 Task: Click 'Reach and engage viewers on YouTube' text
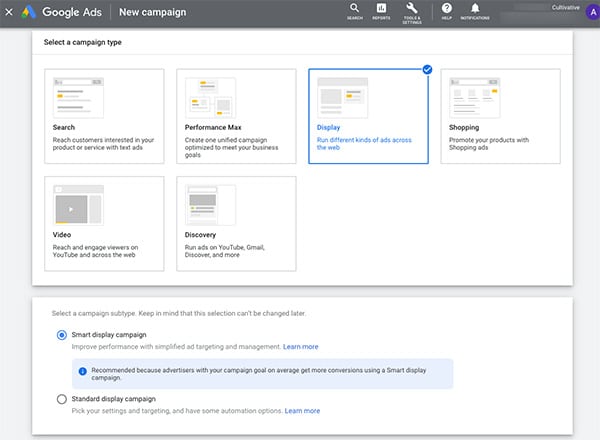point(96,251)
